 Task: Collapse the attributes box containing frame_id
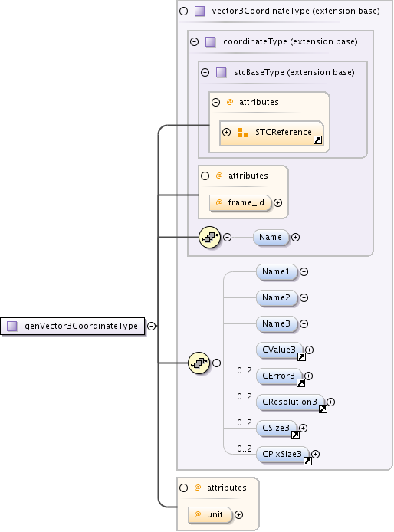click(x=205, y=176)
